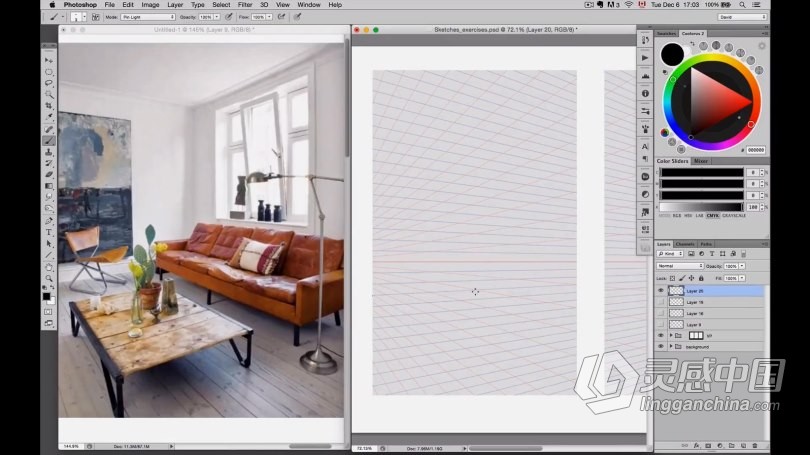Expand the background layer group
The height and width of the screenshot is (455, 810).
(x=669, y=346)
